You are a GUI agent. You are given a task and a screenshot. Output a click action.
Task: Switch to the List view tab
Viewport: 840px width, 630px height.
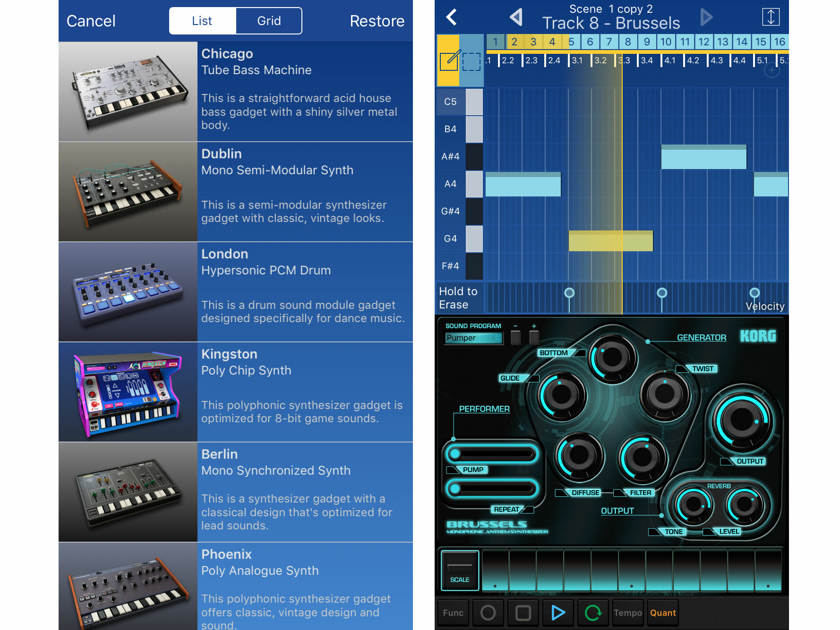pyautogui.click(x=202, y=21)
